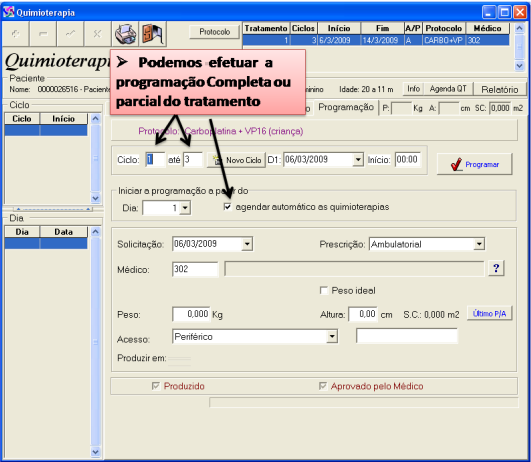Enable the Peso ideal checkbox

click(x=324, y=290)
